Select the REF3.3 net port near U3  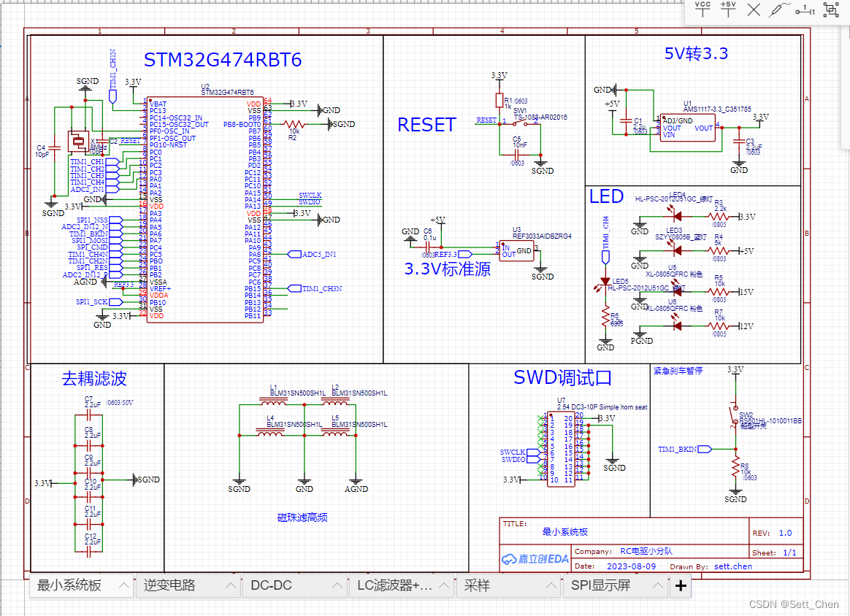pos(453,254)
